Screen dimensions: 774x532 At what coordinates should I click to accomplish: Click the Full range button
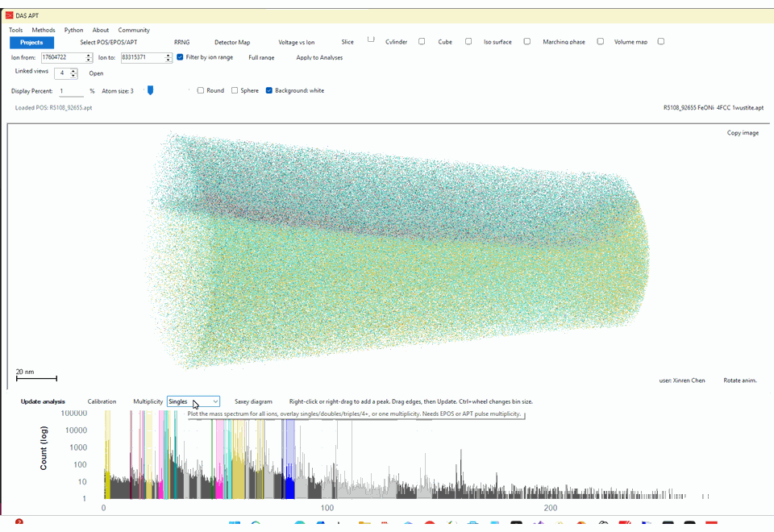click(x=261, y=58)
